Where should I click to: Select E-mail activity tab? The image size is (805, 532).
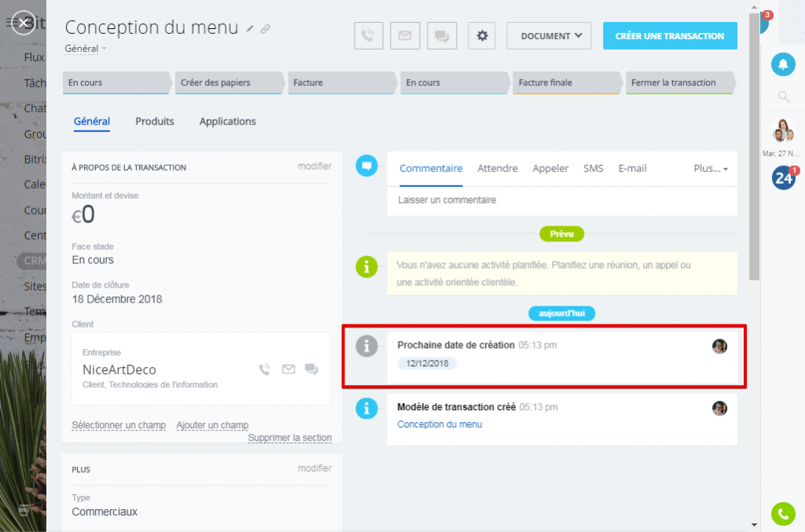(633, 169)
